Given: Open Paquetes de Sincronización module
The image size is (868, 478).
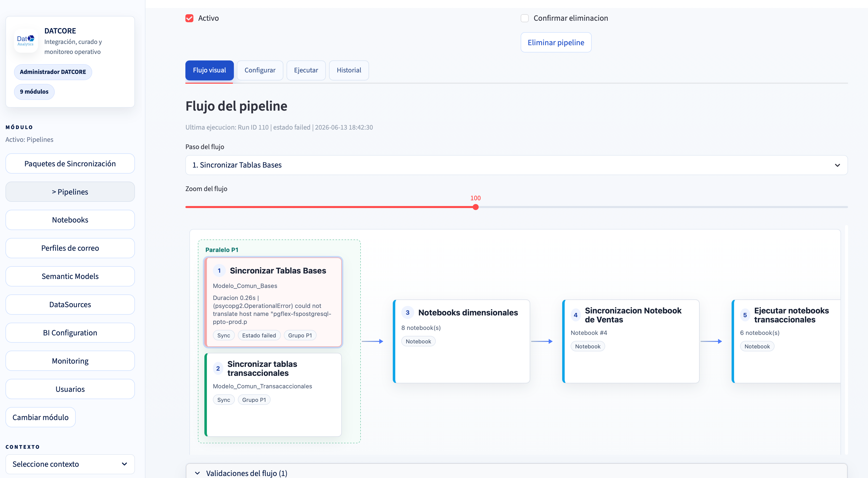Looking at the screenshot, I should coord(70,164).
